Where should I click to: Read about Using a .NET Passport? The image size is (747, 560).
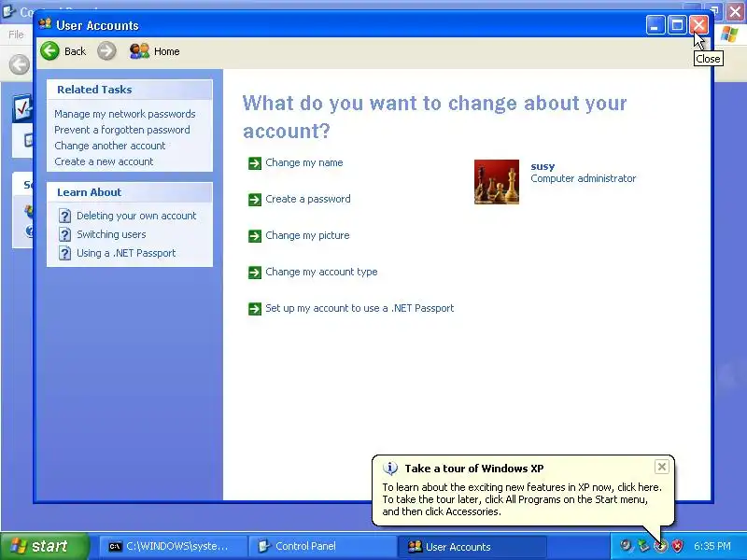tap(126, 253)
